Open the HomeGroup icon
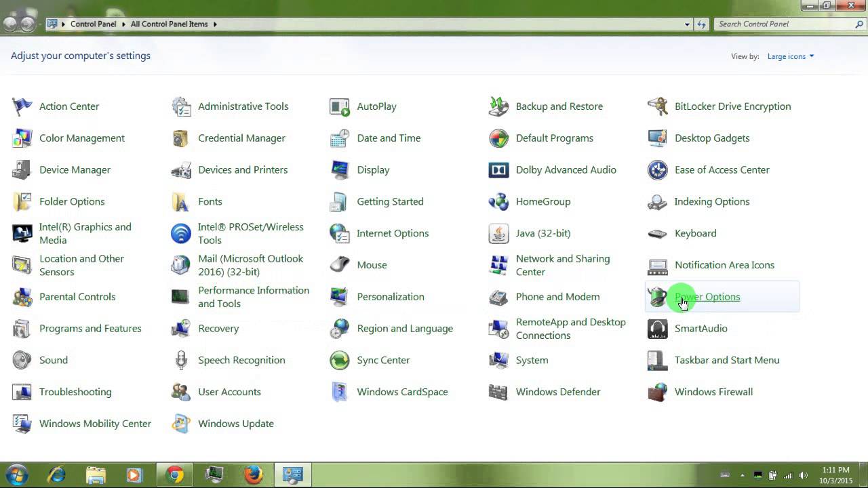 coord(498,202)
